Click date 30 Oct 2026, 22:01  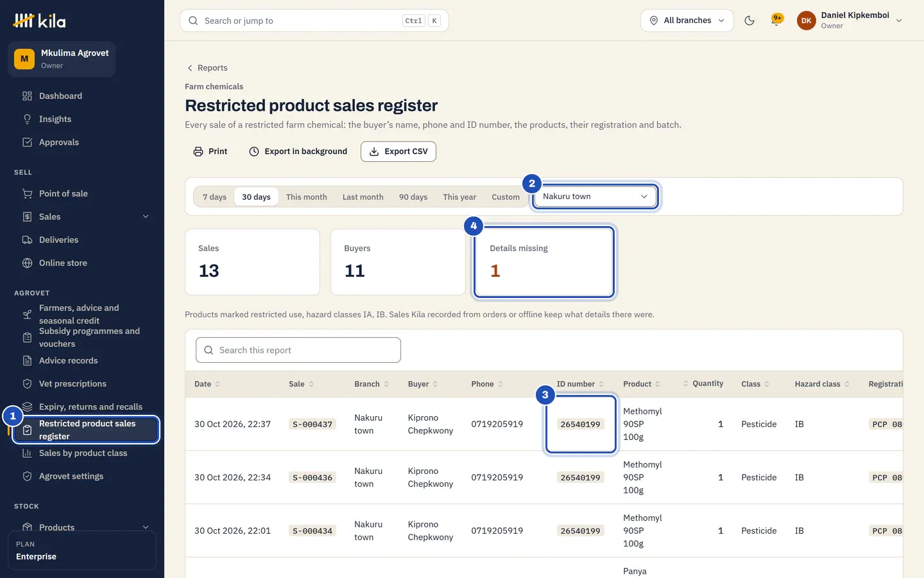click(x=232, y=530)
